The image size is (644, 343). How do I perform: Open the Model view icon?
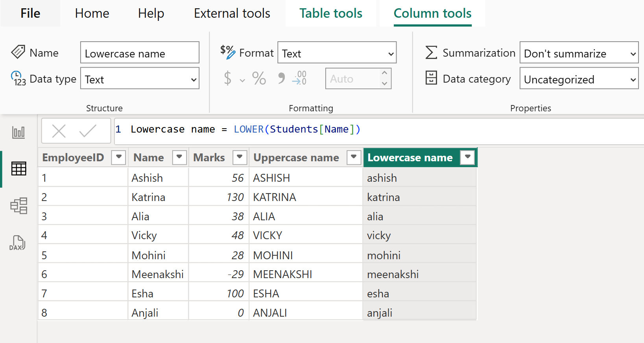[18, 206]
